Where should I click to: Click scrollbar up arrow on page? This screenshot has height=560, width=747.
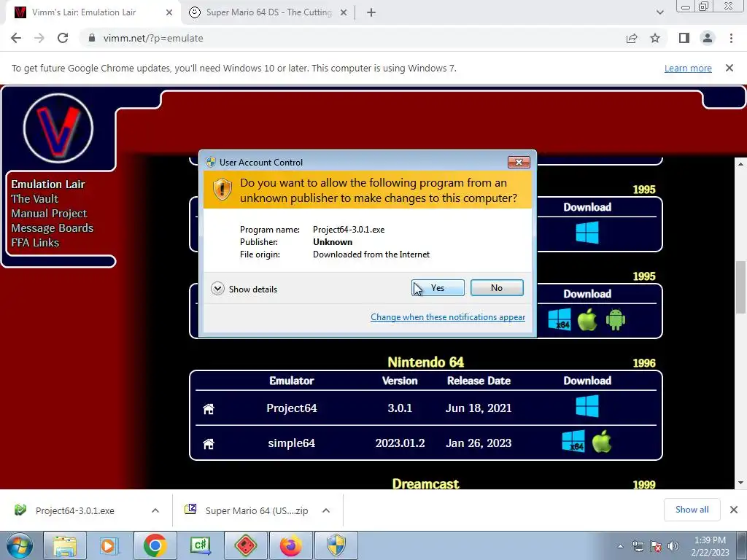(x=740, y=163)
